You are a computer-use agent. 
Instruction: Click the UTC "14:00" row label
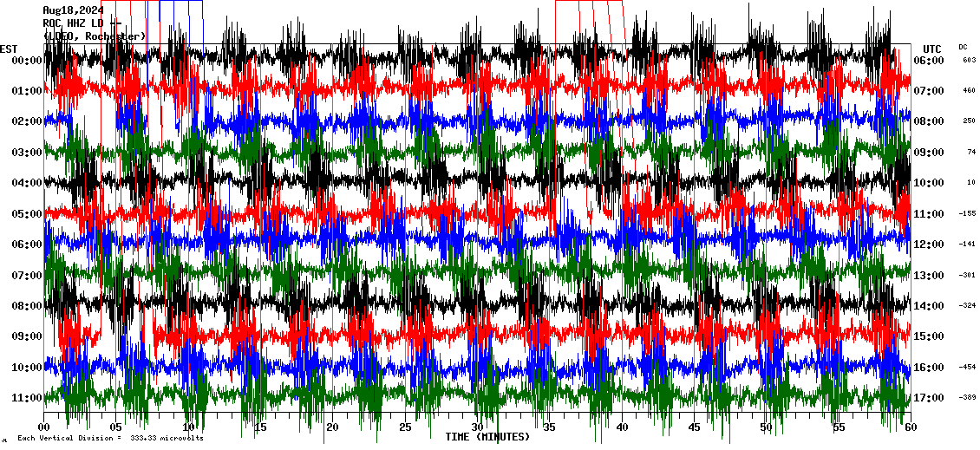coord(929,305)
